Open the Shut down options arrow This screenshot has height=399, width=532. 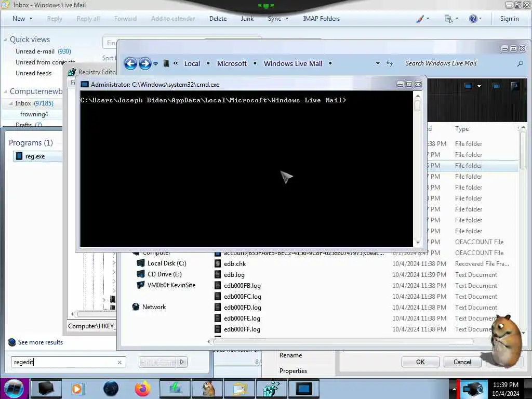181,362
